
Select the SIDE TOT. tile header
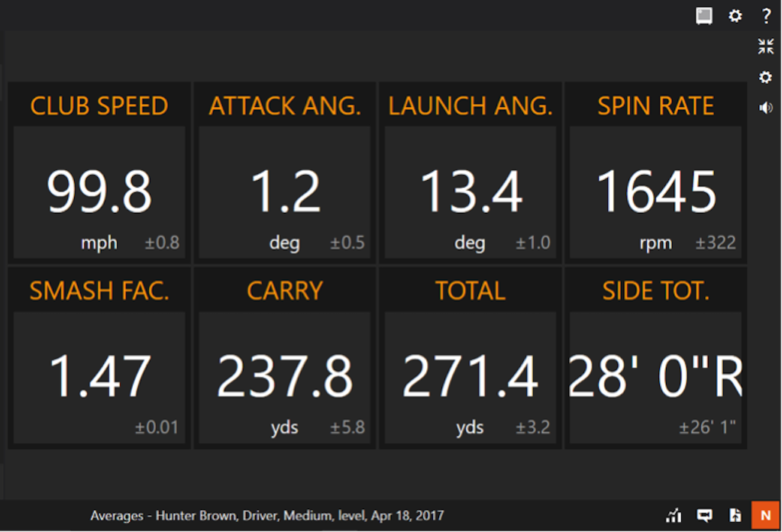point(655,291)
